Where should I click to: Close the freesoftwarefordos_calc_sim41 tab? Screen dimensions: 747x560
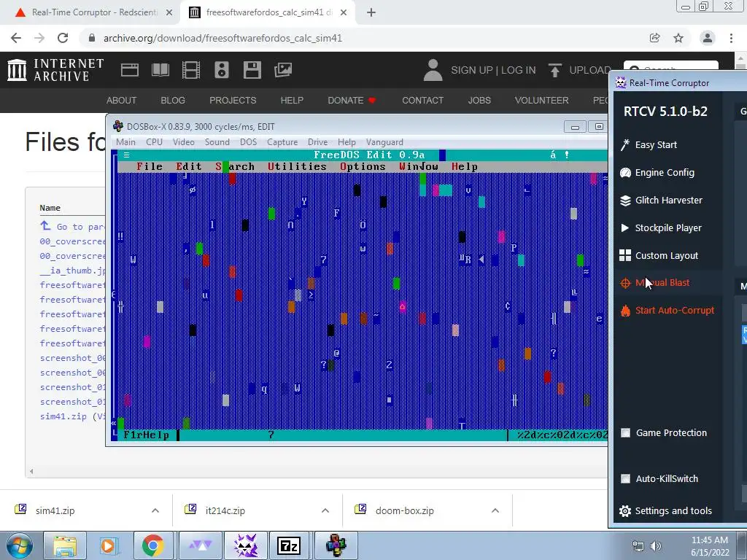click(344, 13)
